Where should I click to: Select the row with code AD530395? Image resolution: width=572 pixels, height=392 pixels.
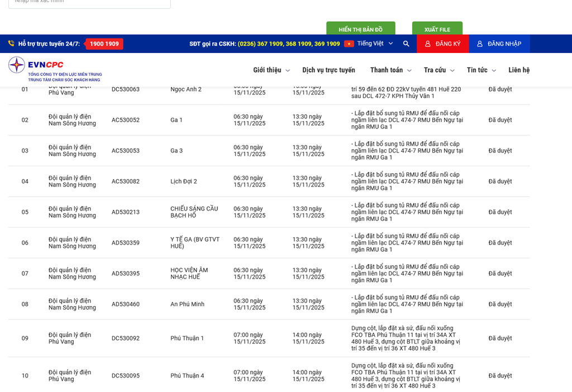point(126,274)
